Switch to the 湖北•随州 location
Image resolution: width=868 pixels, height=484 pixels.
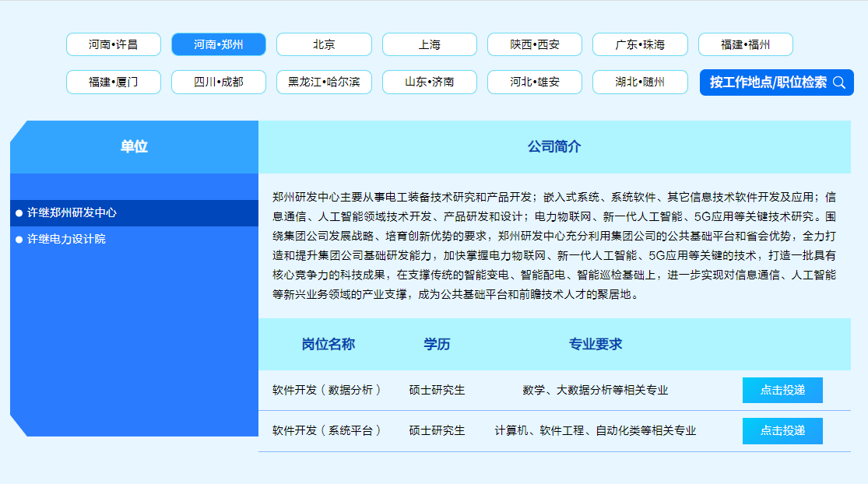pyautogui.click(x=640, y=82)
